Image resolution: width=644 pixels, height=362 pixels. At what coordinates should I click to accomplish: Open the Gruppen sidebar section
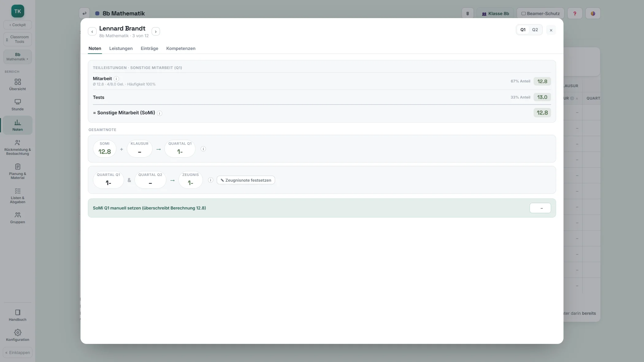coord(17,218)
